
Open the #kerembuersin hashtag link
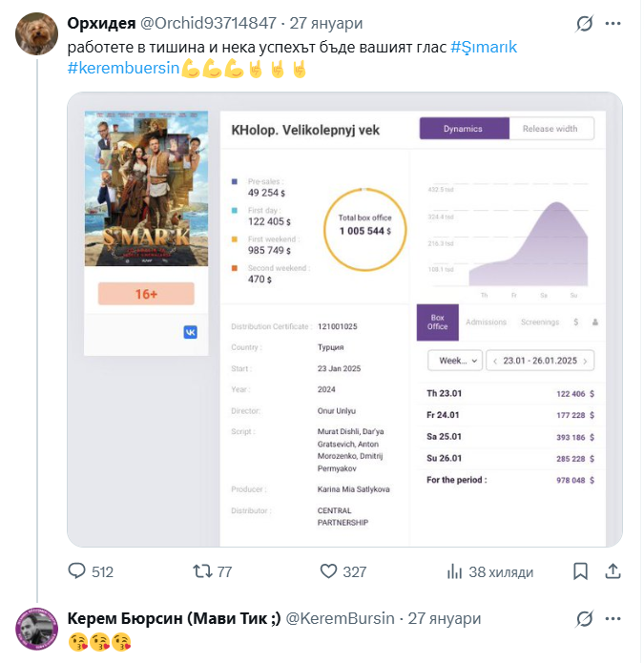tap(123, 69)
